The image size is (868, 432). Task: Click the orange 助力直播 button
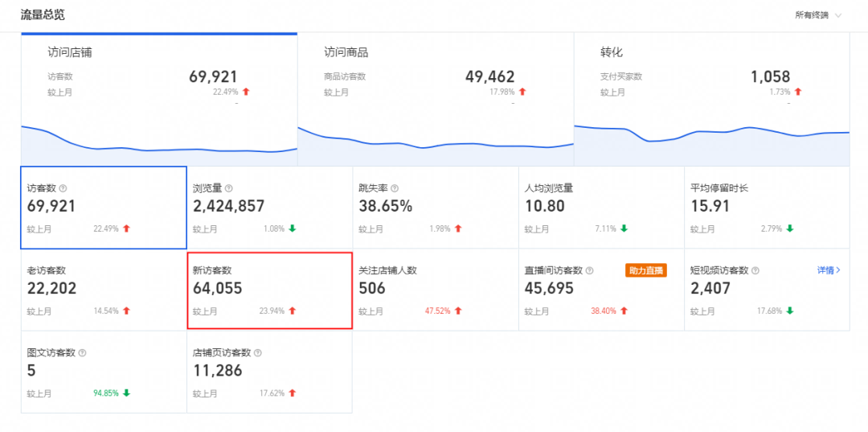point(645,270)
